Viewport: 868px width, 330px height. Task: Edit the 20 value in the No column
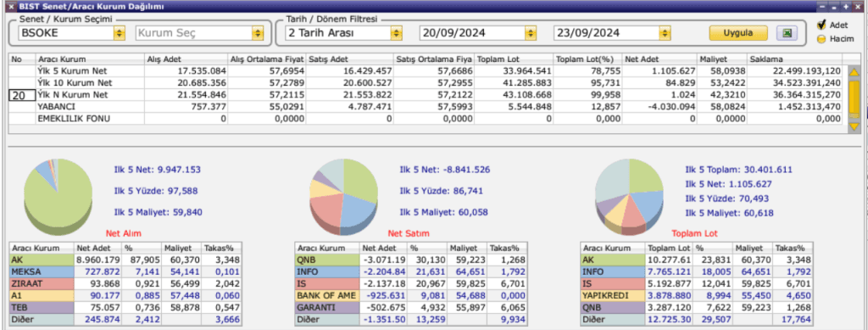(22, 95)
